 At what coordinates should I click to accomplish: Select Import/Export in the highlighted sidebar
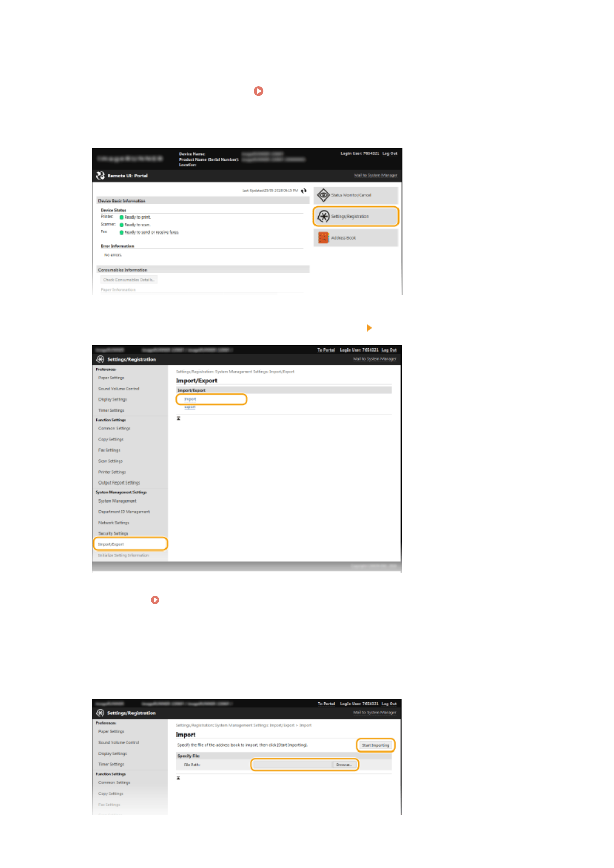[x=111, y=544]
